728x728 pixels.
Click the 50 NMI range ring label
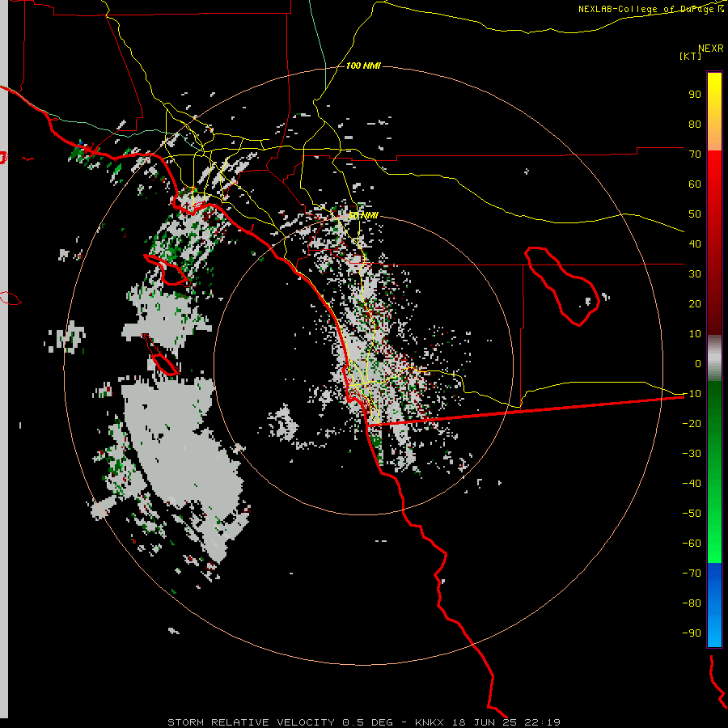pyautogui.click(x=363, y=215)
